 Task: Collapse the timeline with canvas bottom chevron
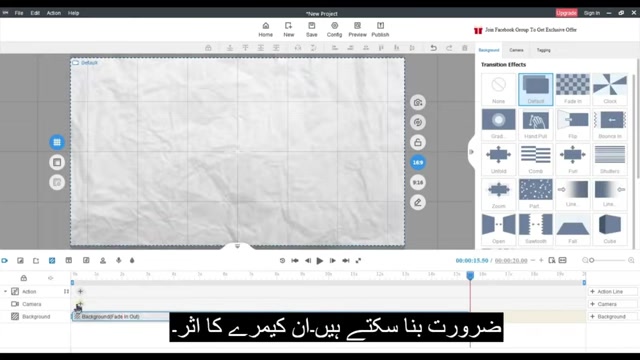(238, 246)
